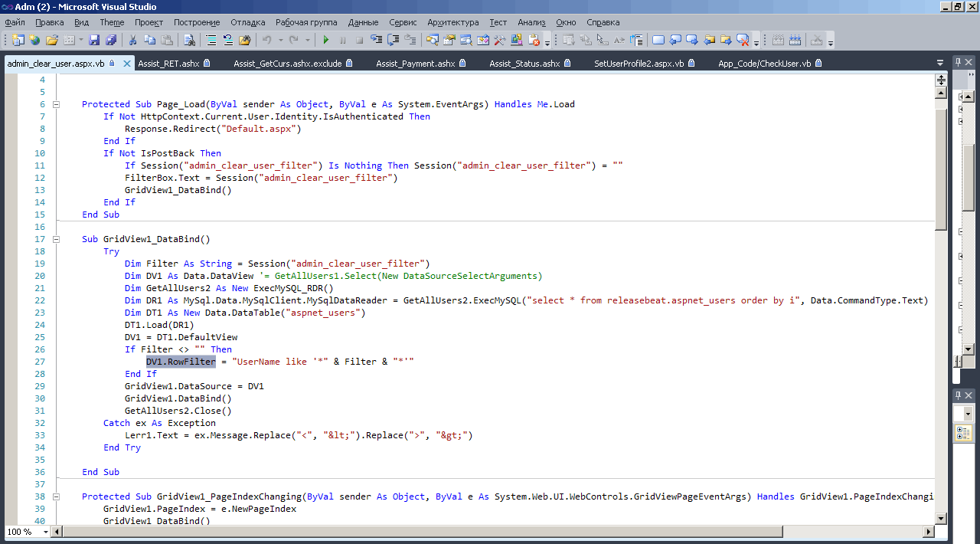This screenshot has width=980, height=544.
Task: Open the Сервис menu
Action: (x=403, y=22)
